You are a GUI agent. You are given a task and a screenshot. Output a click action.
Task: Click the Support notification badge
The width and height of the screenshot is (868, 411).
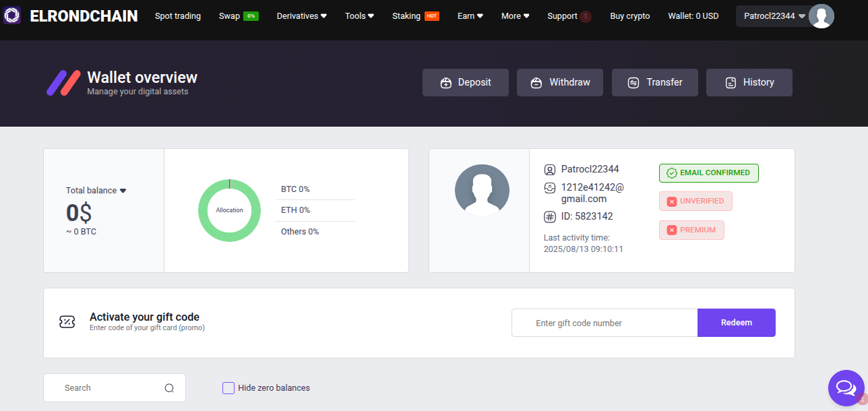(x=586, y=16)
